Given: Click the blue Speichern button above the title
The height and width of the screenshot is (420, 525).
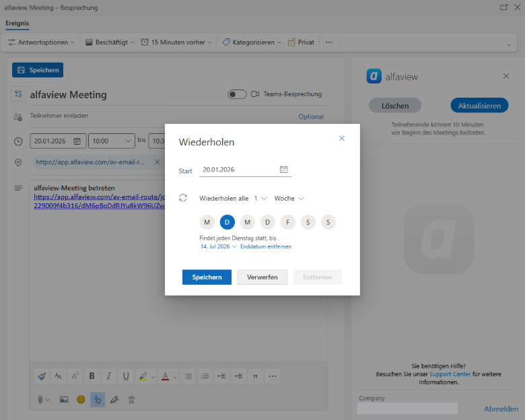Looking at the screenshot, I should (38, 70).
